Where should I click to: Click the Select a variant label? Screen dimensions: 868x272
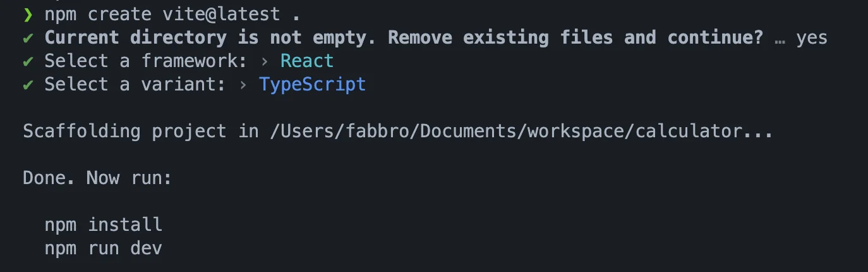[135, 85]
